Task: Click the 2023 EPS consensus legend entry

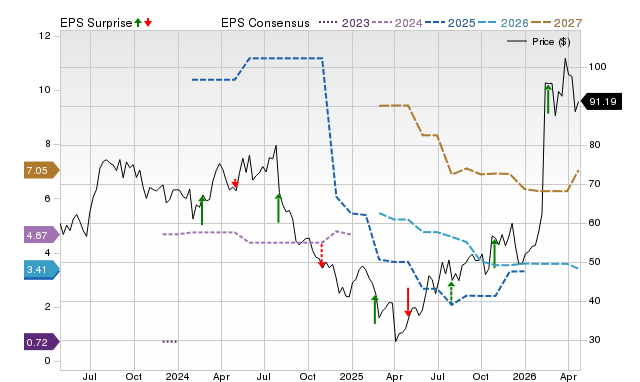Action: coord(344,23)
